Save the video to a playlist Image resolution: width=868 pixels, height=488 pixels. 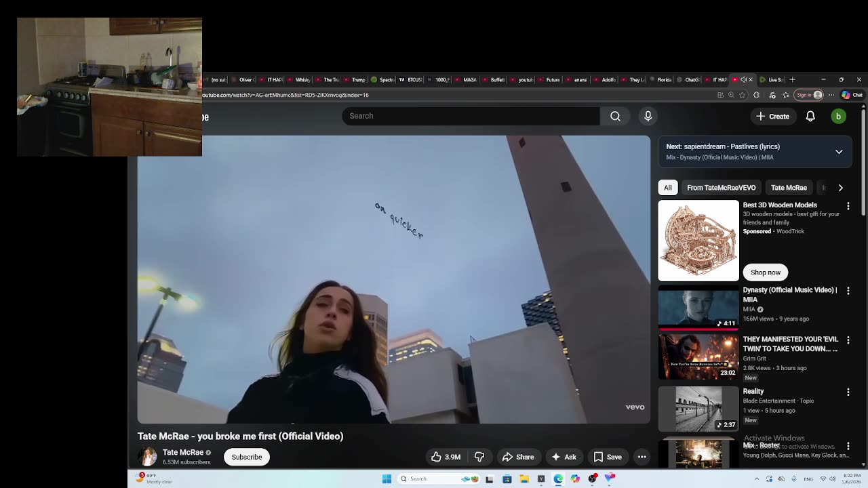608,457
